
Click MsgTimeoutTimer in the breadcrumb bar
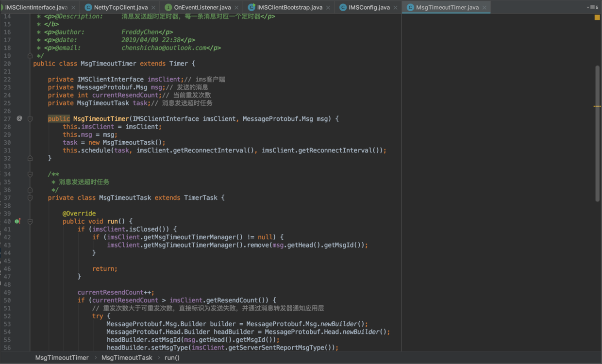[62, 357]
